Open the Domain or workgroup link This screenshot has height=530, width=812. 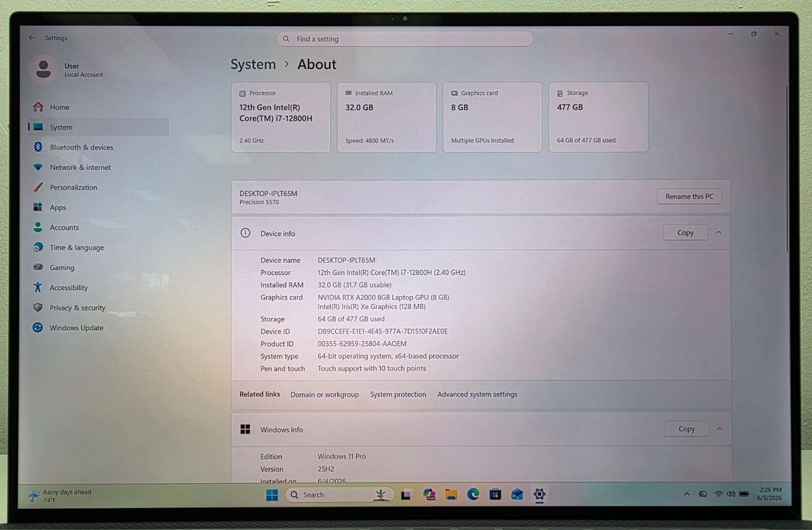(x=324, y=395)
